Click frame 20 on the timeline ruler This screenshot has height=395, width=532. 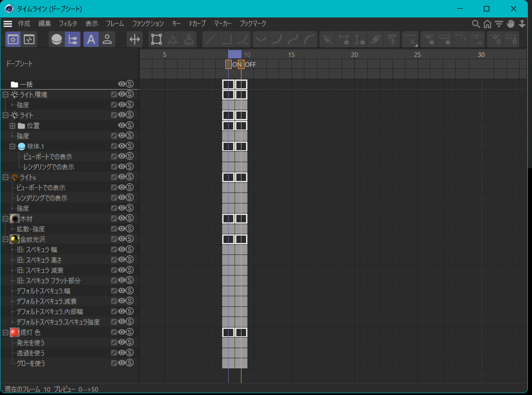pos(354,55)
